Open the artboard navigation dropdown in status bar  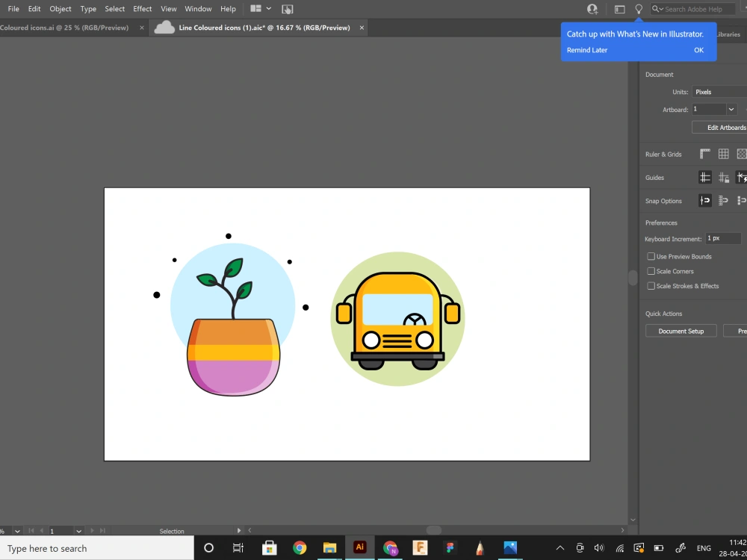tap(78, 531)
